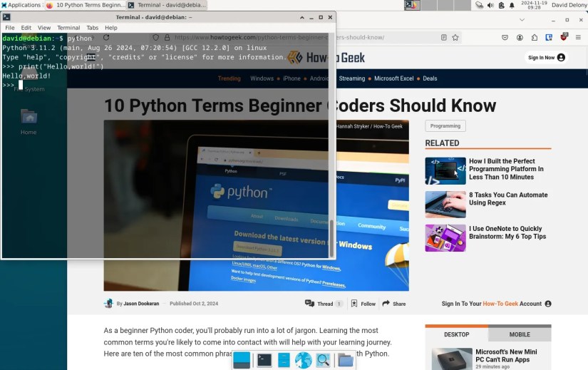Screen dimensions: 588x370
Task: Click the Programming tag button
Action: [x=445, y=125]
